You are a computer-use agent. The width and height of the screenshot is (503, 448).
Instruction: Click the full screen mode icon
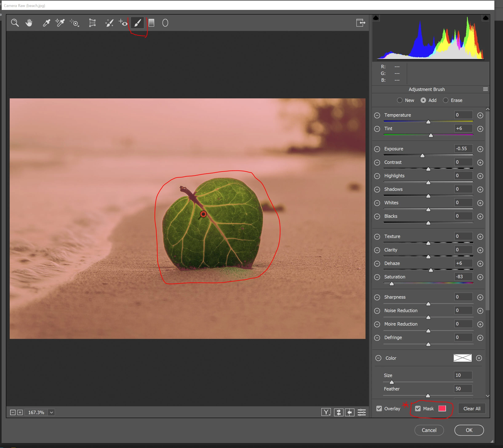[360, 23]
